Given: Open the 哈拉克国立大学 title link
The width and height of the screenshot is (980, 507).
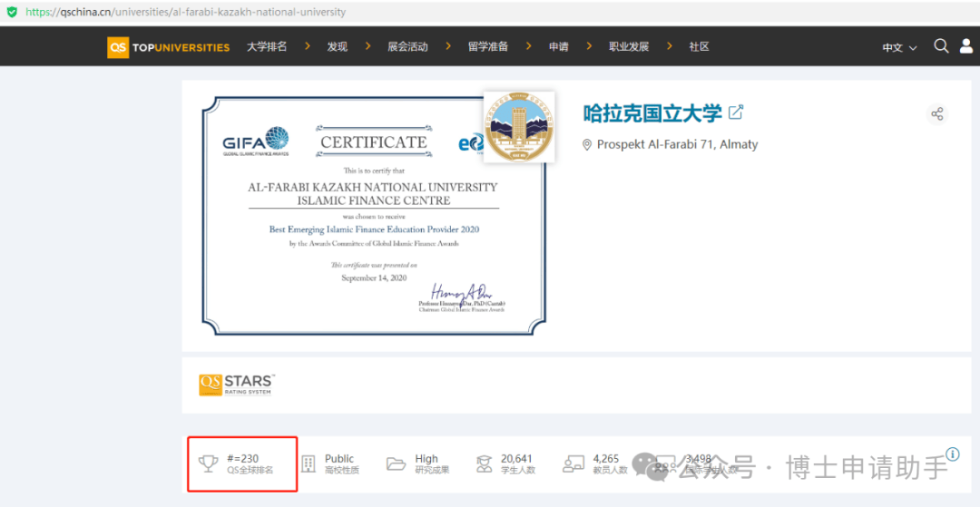Looking at the screenshot, I should pyautogui.click(x=652, y=113).
